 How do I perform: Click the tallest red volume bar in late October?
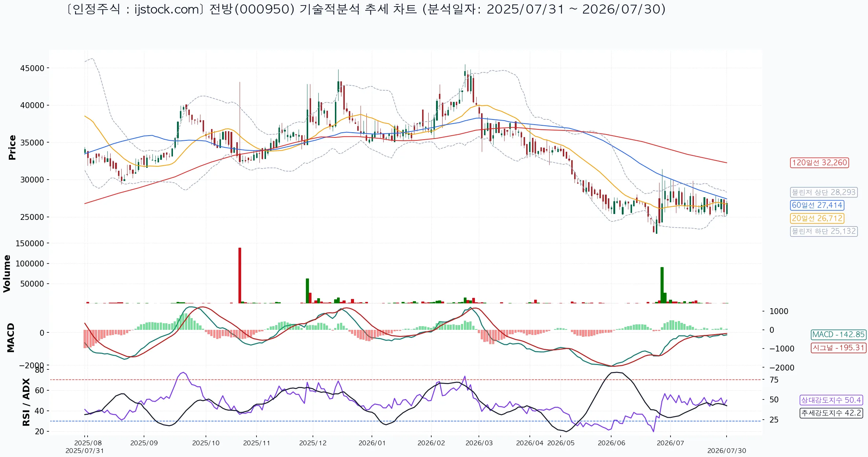click(240, 276)
